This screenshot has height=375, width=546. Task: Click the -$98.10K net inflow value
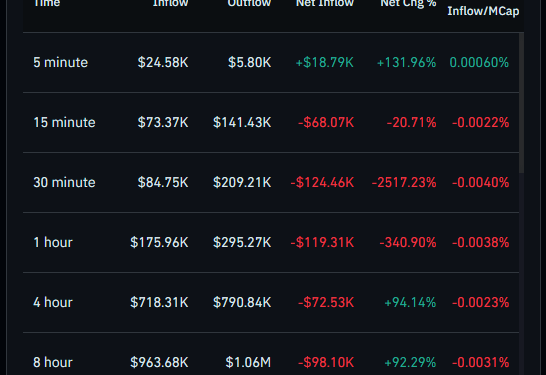coord(326,362)
